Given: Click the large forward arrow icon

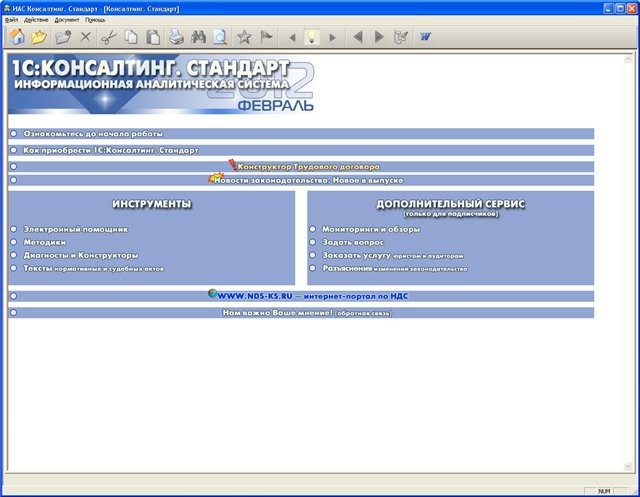Looking at the screenshot, I should point(379,37).
